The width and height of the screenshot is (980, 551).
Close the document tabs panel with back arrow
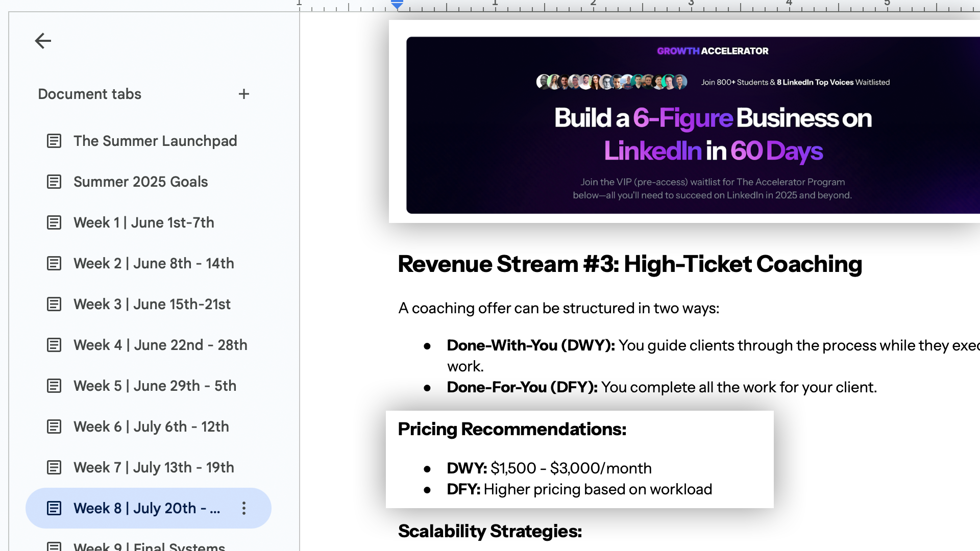tap(43, 41)
